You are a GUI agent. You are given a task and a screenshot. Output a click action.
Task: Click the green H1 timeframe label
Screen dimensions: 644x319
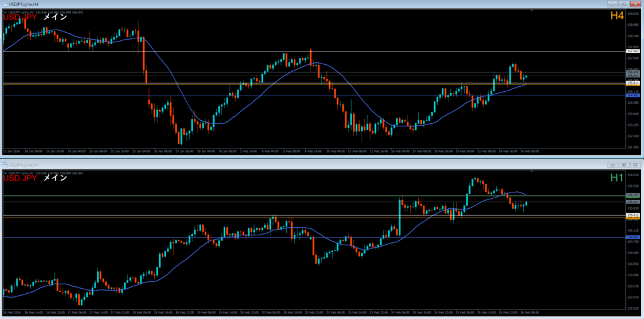(x=616, y=178)
